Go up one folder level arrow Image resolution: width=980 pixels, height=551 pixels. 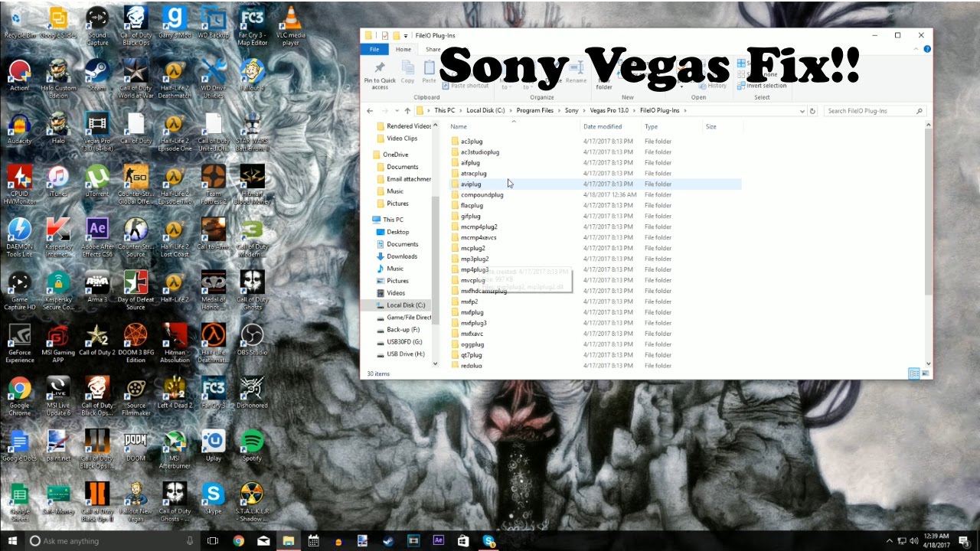coord(407,111)
